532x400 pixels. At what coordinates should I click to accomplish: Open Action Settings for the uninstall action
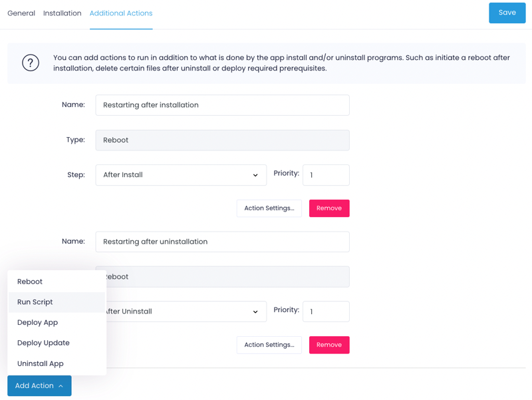[x=269, y=345]
